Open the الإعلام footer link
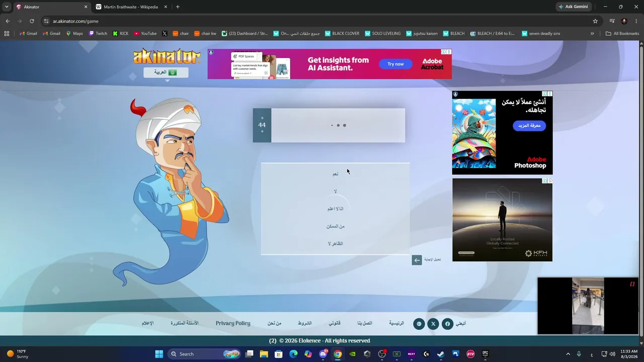Image resolution: width=644 pixels, height=362 pixels. click(148, 323)
